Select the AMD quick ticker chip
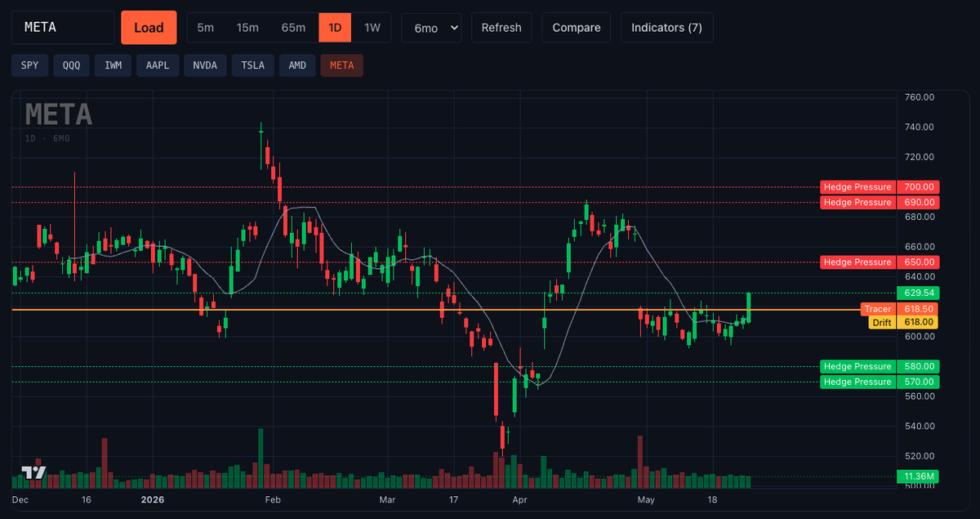This screenshot has height=519, width=980. pyautogui.click(x=297, y=65)
